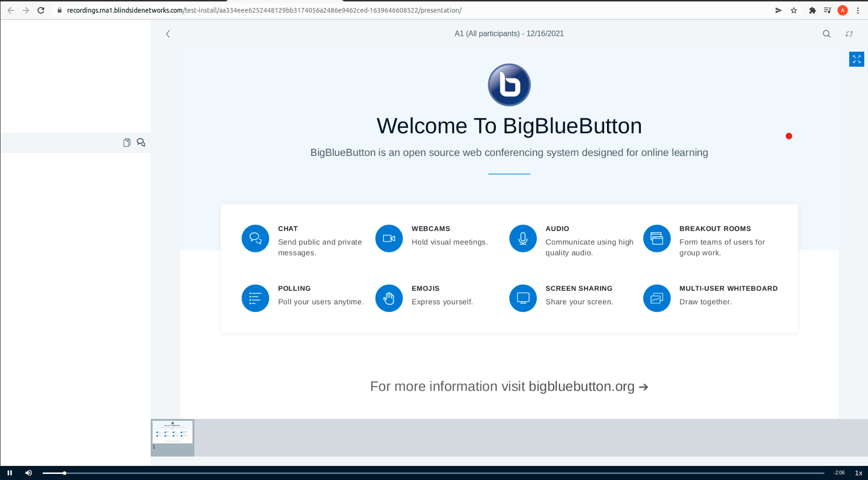Click the Polling list icon

255,298
